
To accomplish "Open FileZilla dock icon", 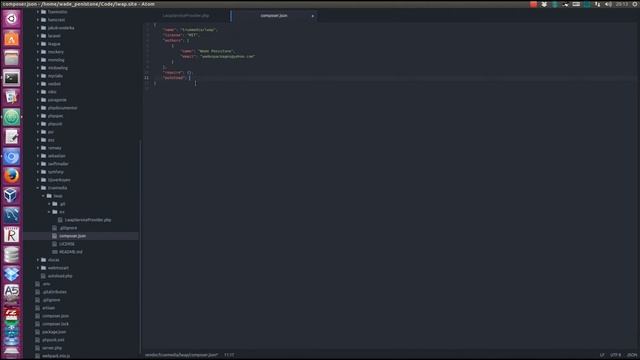I will 11,313.
